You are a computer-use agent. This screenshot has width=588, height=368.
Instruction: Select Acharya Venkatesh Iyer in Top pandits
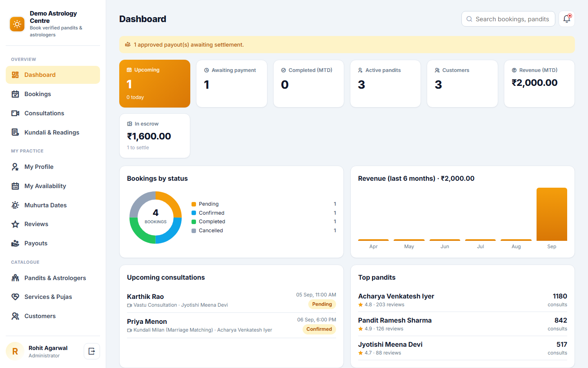pos(463,300)
